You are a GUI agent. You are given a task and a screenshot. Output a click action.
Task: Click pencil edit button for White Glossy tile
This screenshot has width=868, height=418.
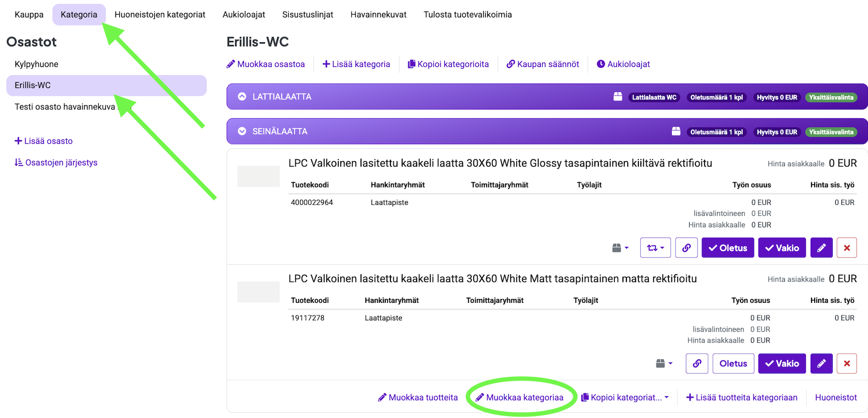click(x=821, y=248)
